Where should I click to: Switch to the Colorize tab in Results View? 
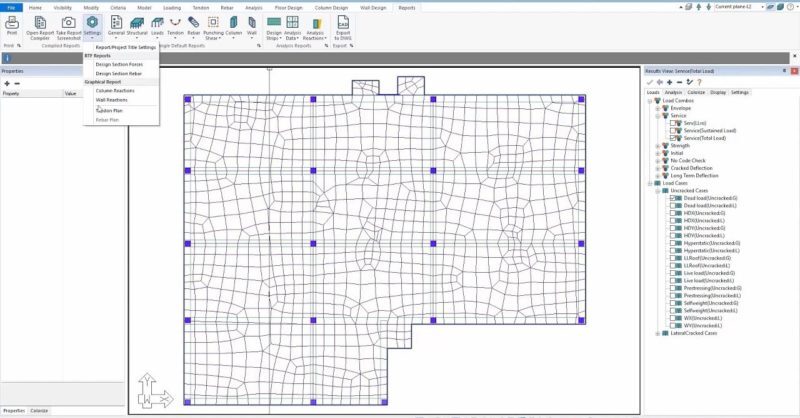pos(696,92)
